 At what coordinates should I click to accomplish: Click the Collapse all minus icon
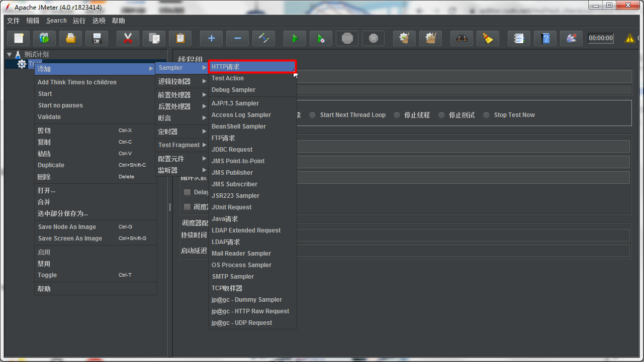click(238, 38)
